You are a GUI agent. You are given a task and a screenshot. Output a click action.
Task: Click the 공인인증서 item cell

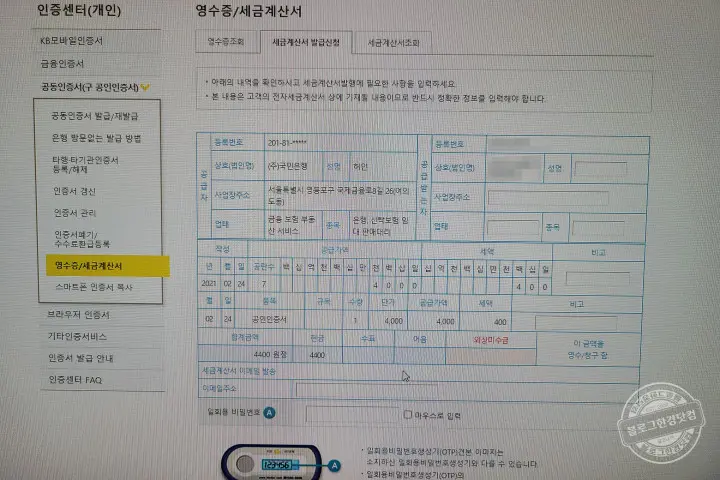(x=269, y=319)
